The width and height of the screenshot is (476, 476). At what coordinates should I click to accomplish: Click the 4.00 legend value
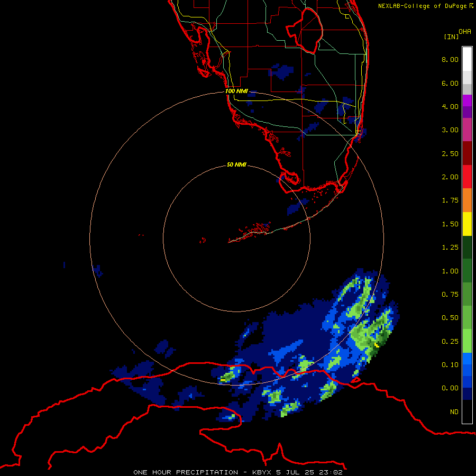[x=450, y=106]
